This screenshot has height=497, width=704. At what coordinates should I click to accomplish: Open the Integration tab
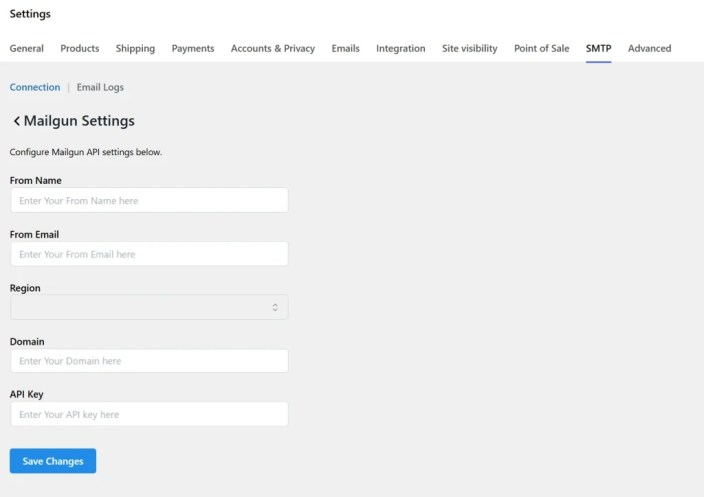point(400,48)
